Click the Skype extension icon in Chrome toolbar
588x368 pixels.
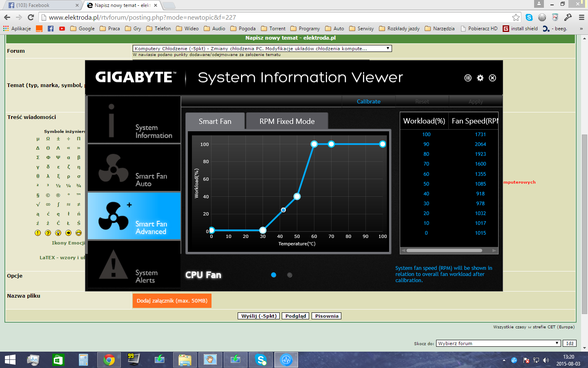529,17
